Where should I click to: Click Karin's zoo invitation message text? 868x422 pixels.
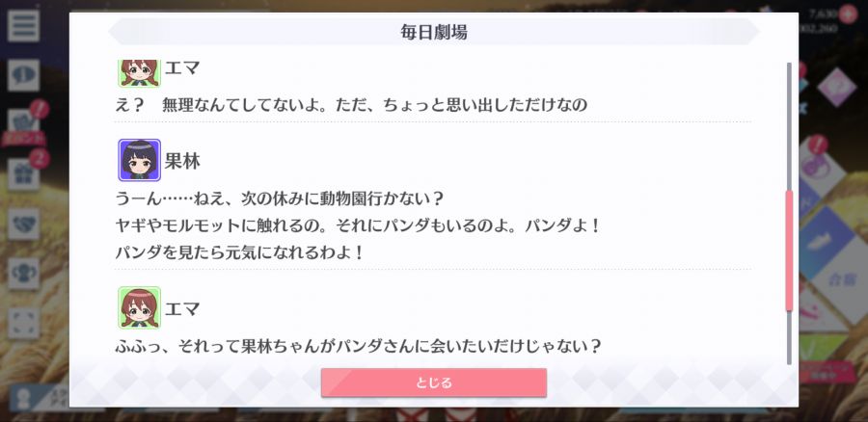coord(358,225)
